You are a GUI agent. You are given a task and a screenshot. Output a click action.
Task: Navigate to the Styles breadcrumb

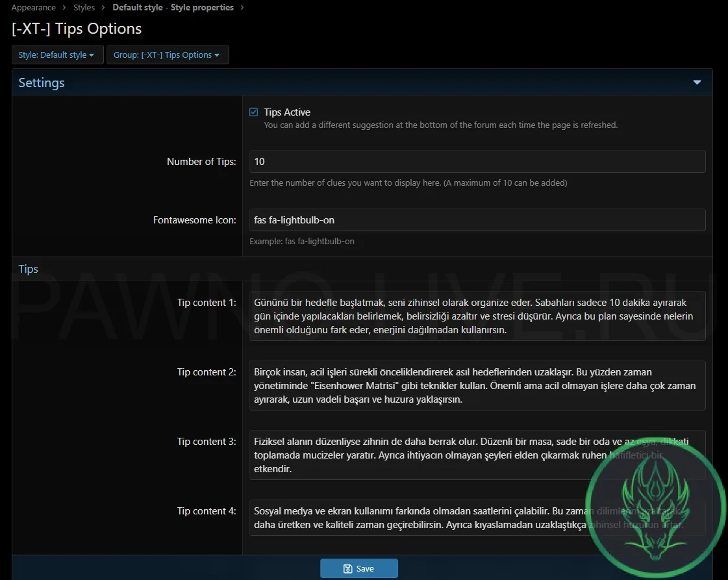tap(84, 8)
